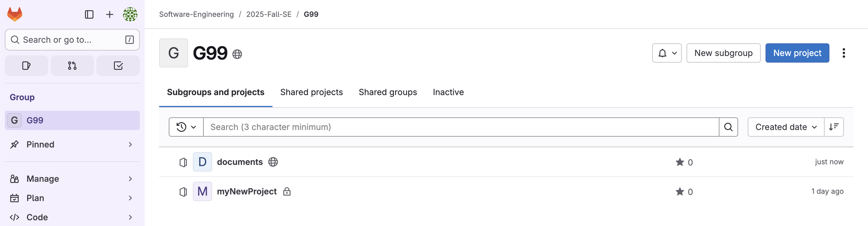Click the New project button

click(x=797, y=53)
